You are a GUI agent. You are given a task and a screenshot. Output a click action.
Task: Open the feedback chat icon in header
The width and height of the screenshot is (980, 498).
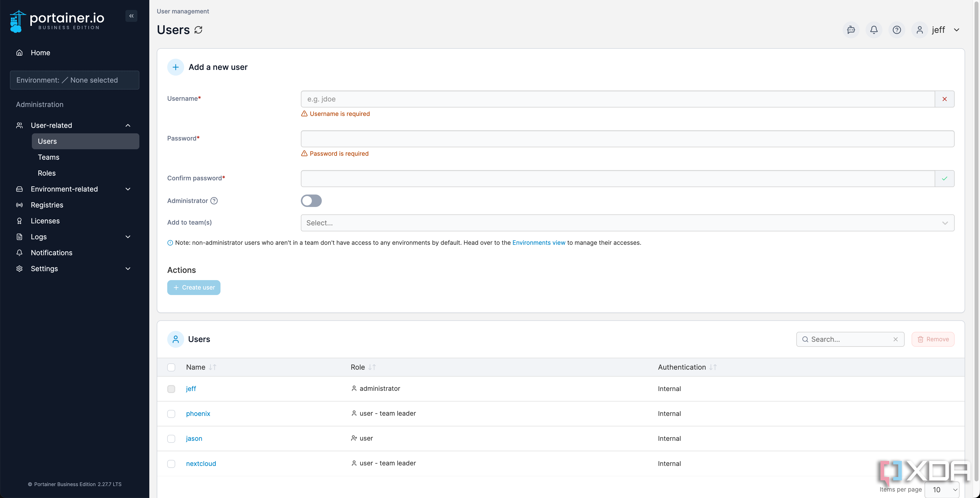point(851,30)
